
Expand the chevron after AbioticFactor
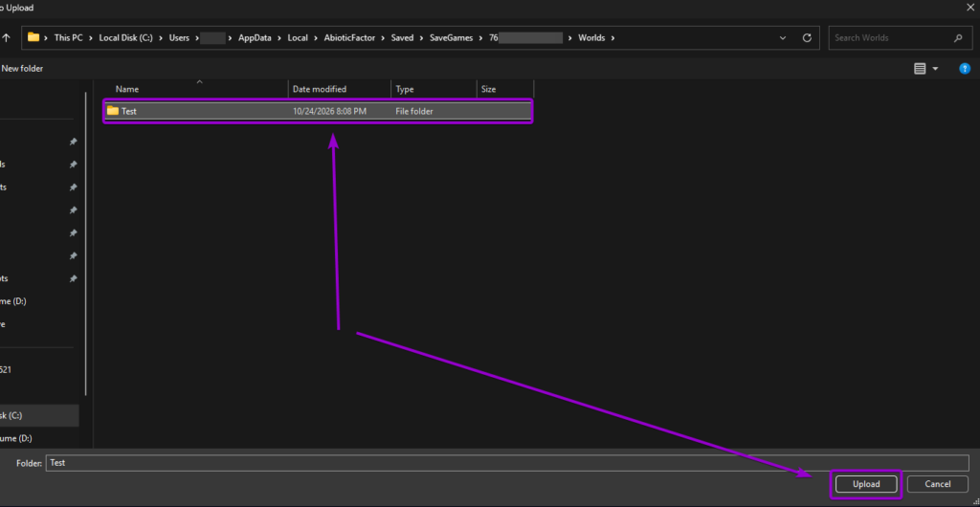(383, 37)
